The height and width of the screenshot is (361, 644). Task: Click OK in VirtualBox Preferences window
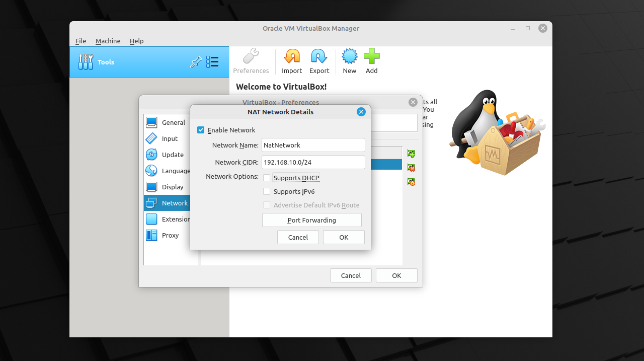[x=396, y=275]
